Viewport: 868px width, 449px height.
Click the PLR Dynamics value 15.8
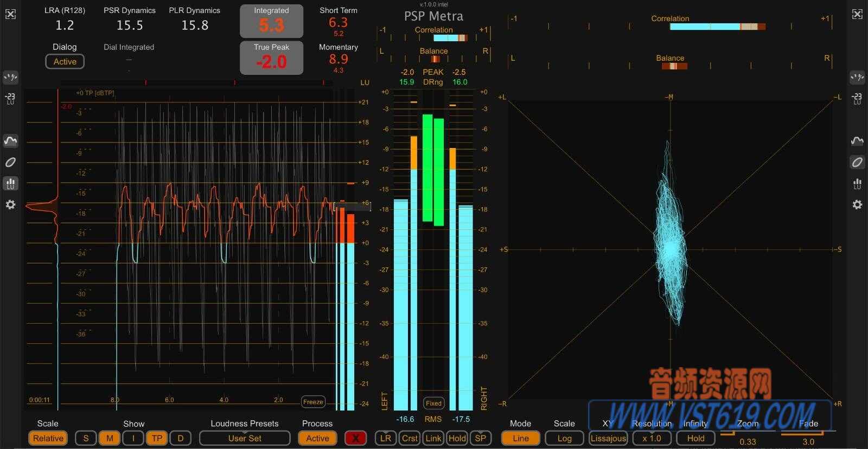195,25
